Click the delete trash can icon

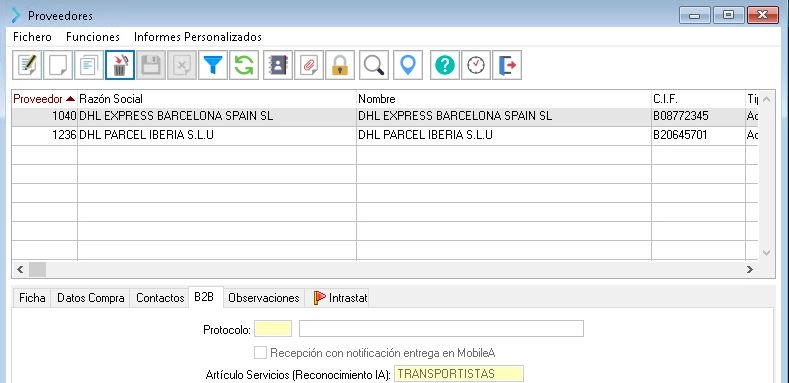[120, 65]
